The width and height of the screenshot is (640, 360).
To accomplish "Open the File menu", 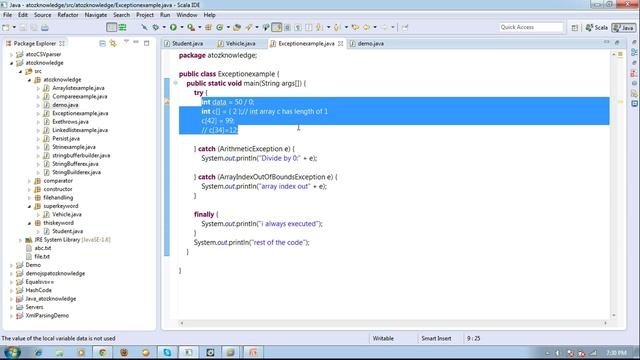I will tap(7, 15).
